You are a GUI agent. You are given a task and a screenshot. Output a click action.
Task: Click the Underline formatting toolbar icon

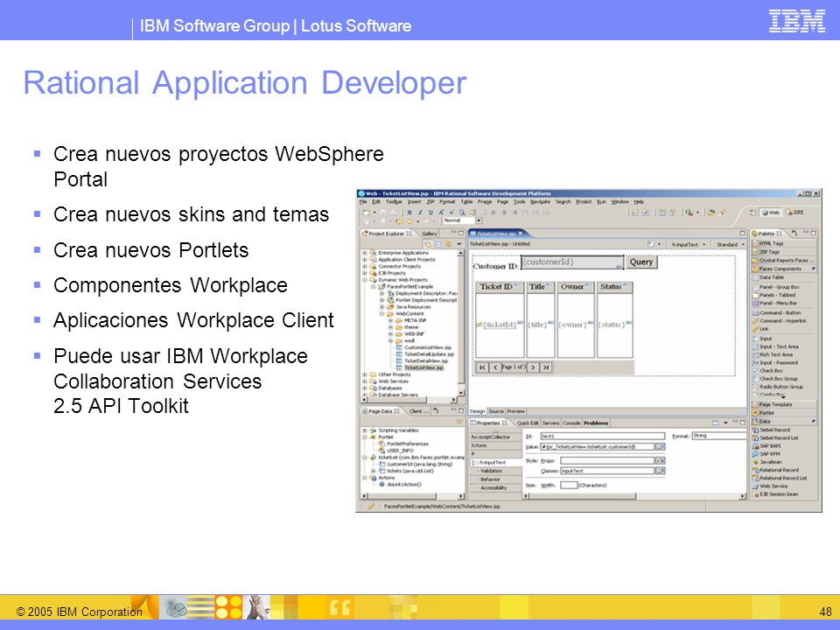[430, 213]
